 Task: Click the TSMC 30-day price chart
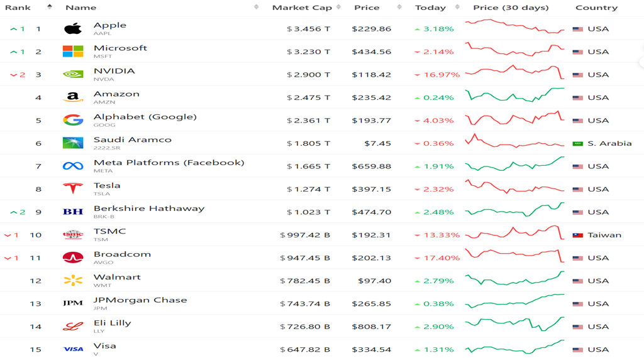tap(514, 234)
